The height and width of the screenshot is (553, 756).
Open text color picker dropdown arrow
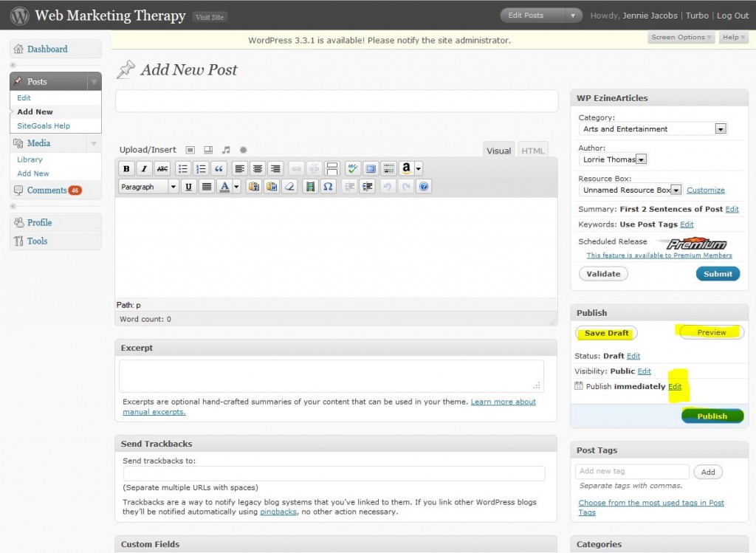click(x=236, y=187)
